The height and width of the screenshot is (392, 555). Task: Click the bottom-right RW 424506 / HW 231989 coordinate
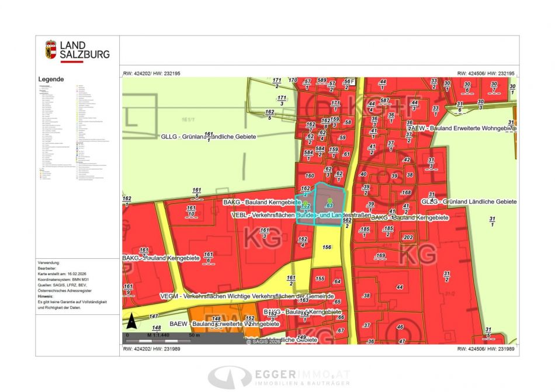[487, 349]
